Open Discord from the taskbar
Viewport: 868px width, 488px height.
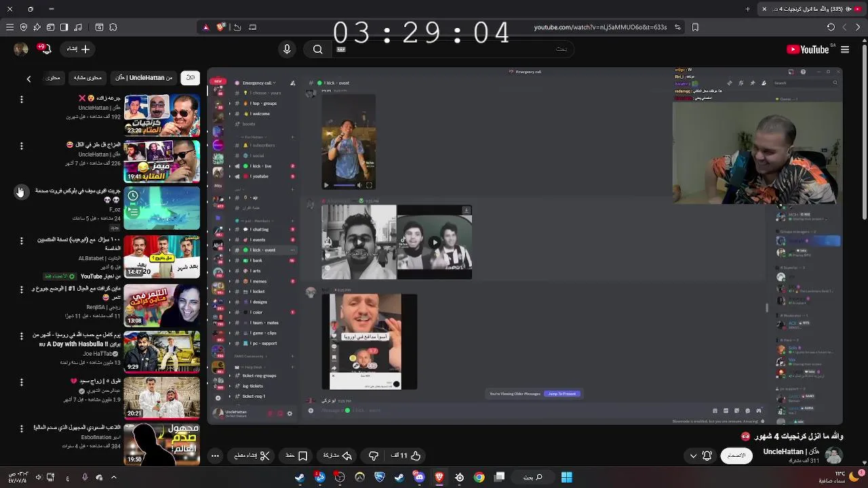click(x=419, y=477)
